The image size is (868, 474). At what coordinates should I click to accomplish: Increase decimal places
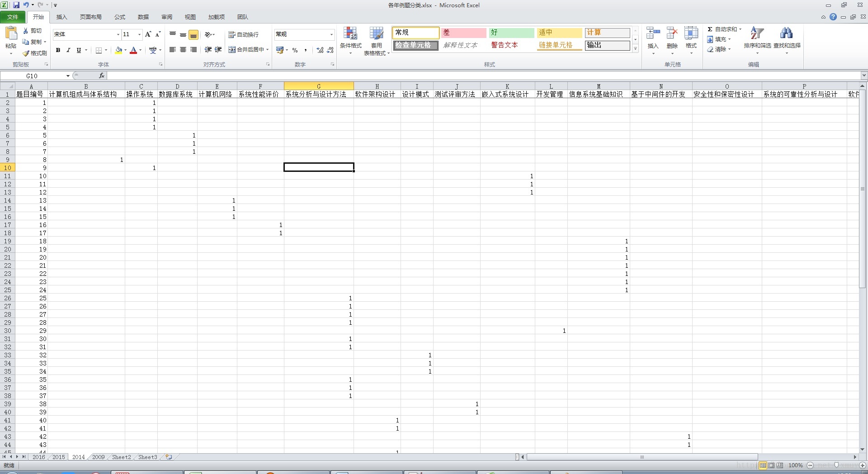(x=320, y=50)
